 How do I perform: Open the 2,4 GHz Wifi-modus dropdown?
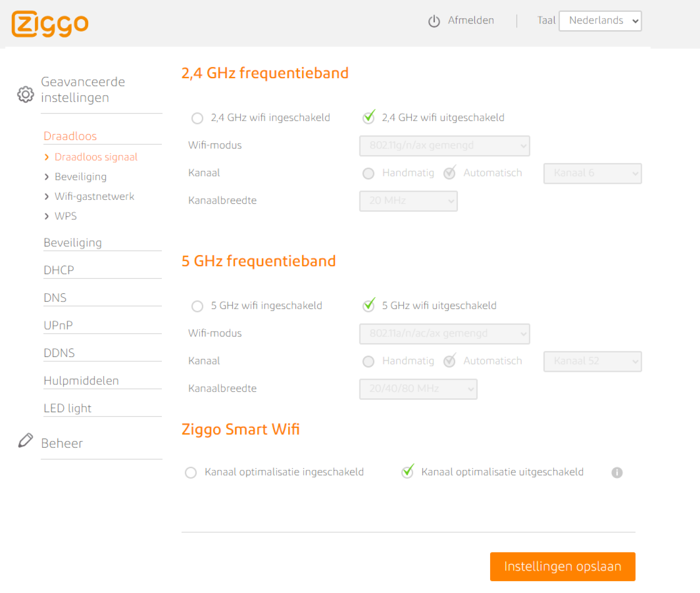[444, 146]
